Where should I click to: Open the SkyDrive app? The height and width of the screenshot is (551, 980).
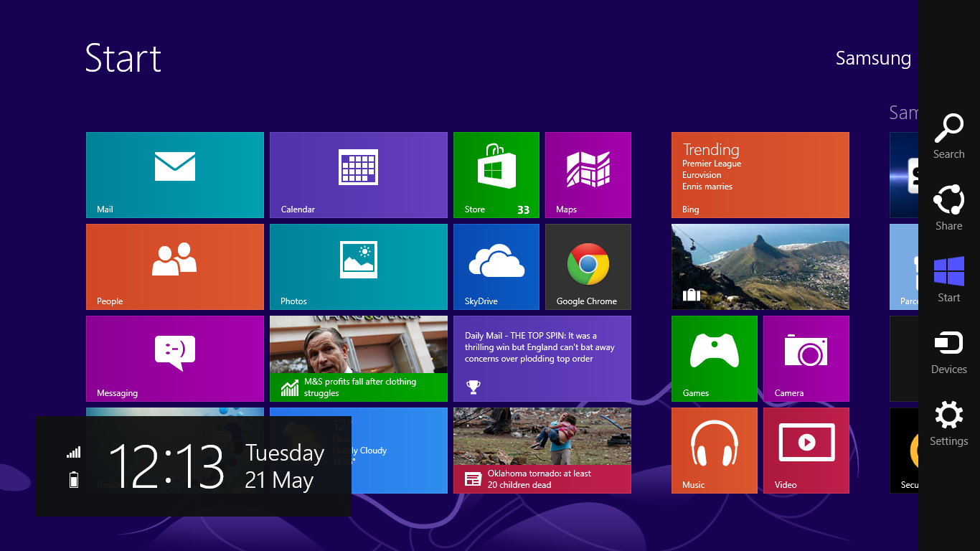click(496, 266)
